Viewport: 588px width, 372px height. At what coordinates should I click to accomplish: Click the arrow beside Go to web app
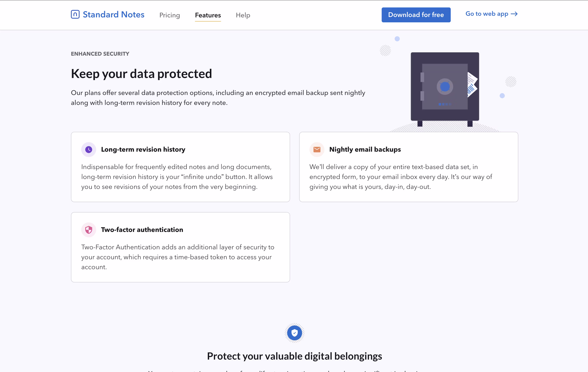click(514, 14)
